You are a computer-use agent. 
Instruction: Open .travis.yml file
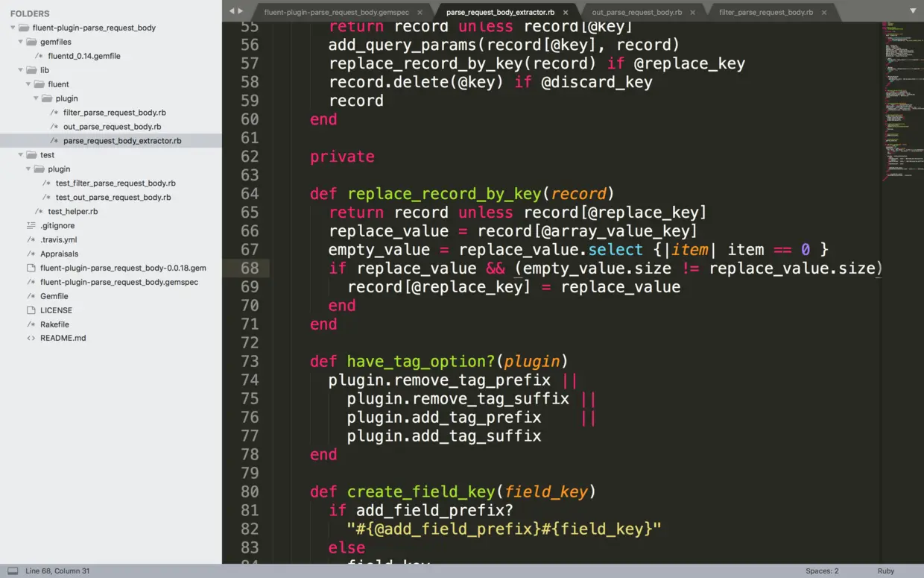59,240
